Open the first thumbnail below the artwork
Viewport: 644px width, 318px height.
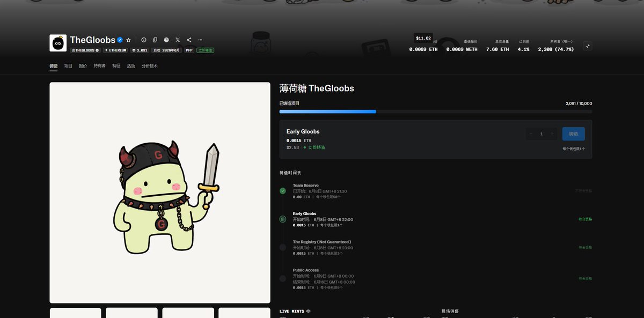(x=76, y=313)
